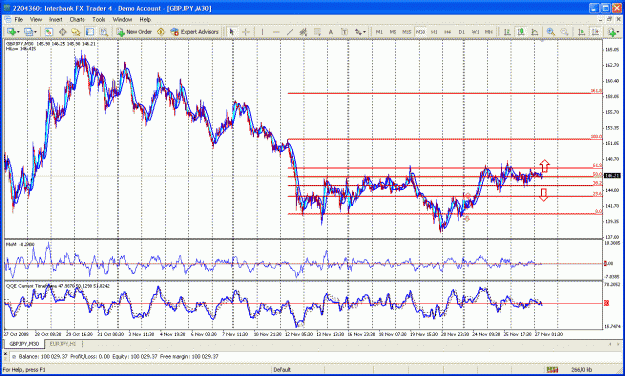Click the New Order button
This screenshot has height=376, width=625.
pyautogui.click(x=134, y=31)
